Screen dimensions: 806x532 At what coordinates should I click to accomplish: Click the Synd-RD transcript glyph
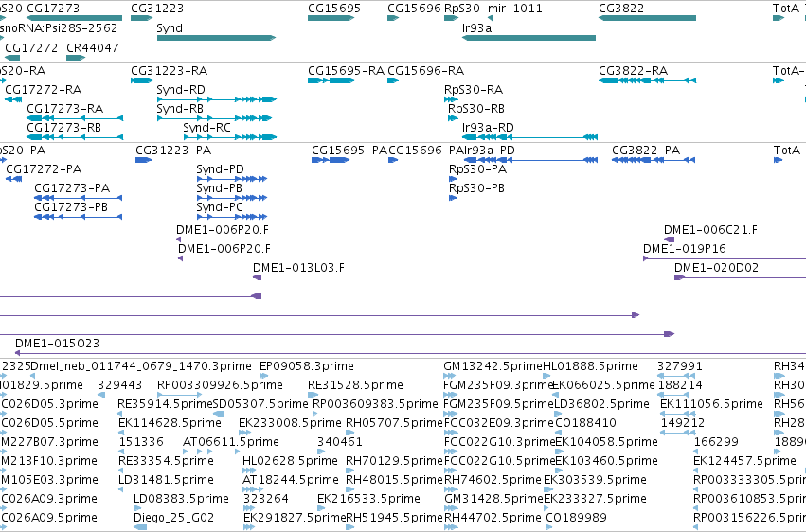(x=216, y=99)
